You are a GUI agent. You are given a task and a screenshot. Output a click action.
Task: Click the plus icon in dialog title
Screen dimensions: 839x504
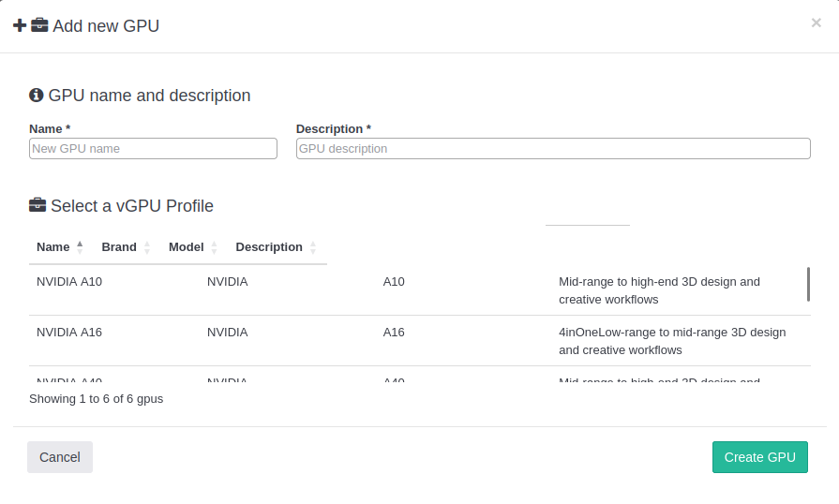click(x=20, y=25)
